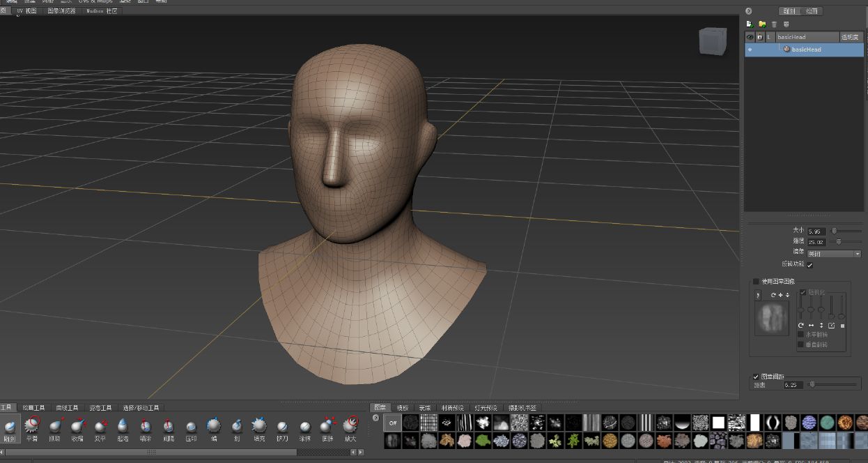Adjust the 大小 size slider
The image size is (868, 463).
click(x=846, y=231)
